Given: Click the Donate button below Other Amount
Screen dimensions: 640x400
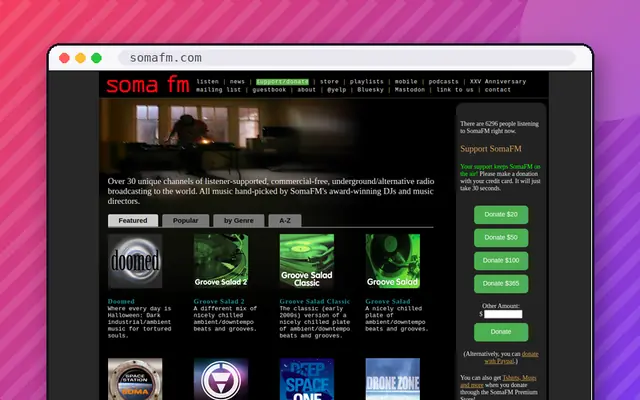Looking at the screenshot, I should [x=501, y=332].
